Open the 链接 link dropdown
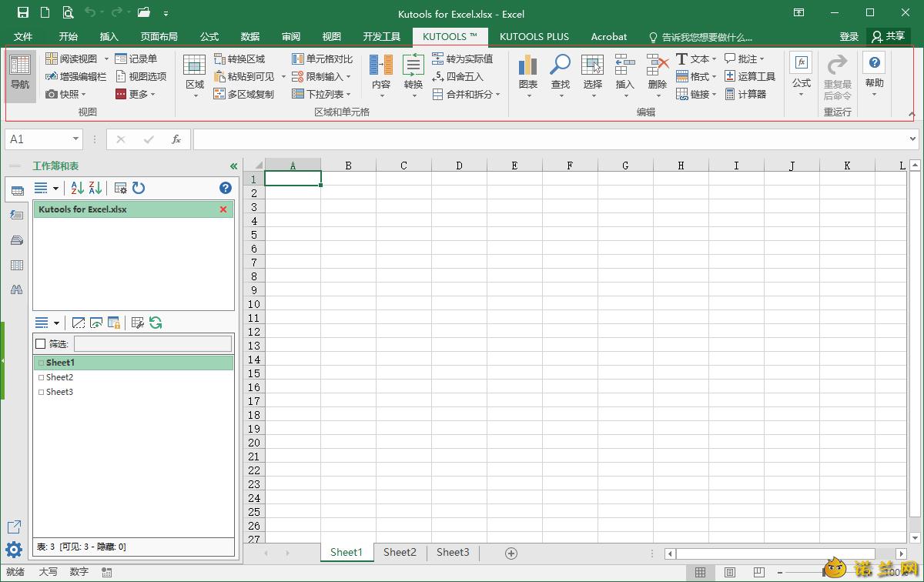 (696, 94)
